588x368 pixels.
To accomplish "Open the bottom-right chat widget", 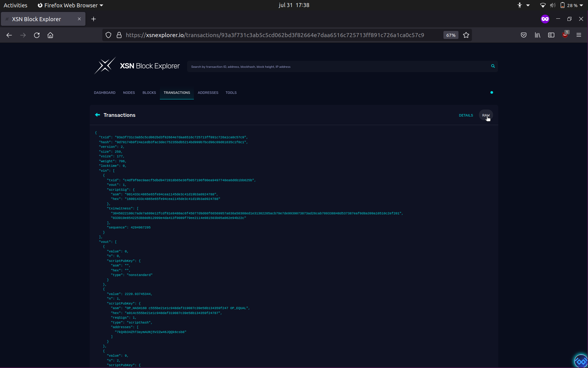I will (581, 361).
